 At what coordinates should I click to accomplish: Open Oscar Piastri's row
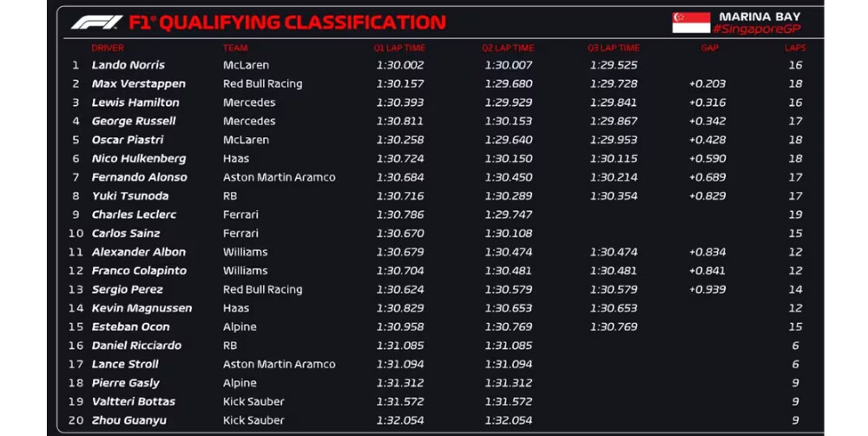point(128,140)
